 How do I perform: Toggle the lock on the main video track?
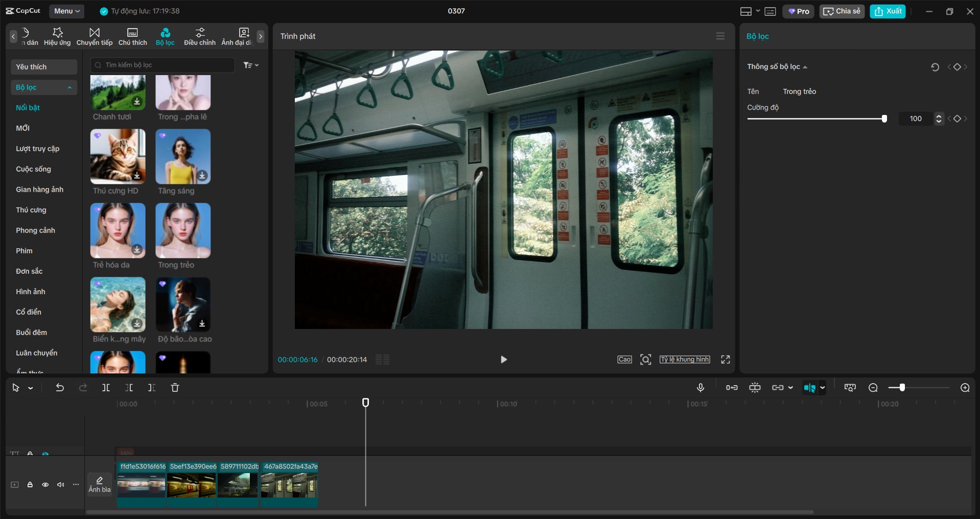tap(30, 485)
